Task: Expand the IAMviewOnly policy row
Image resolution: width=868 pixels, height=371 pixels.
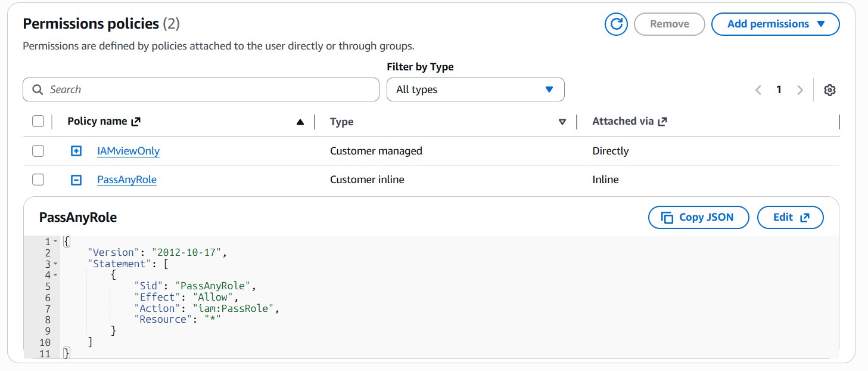Action: tap(76, 151)
